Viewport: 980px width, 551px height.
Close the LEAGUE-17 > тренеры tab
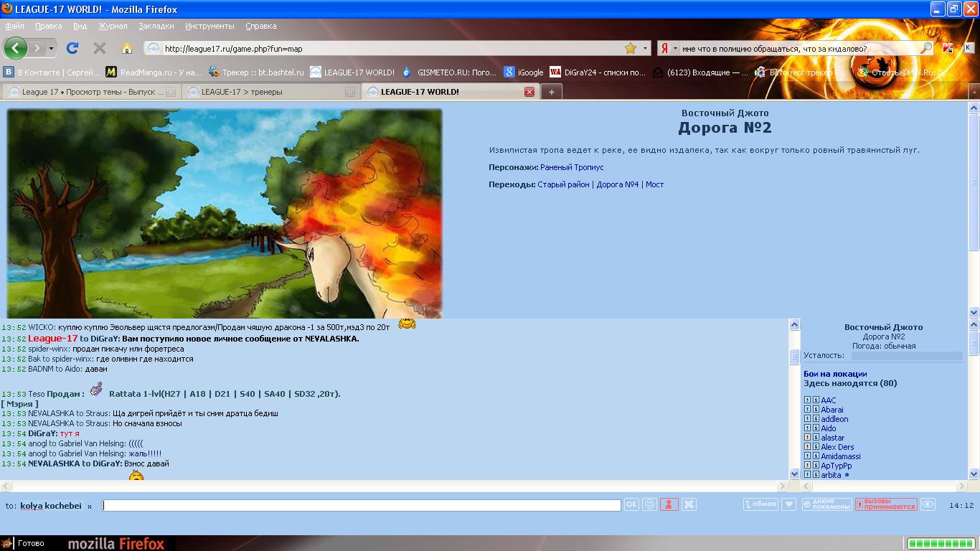click(350, 92)
